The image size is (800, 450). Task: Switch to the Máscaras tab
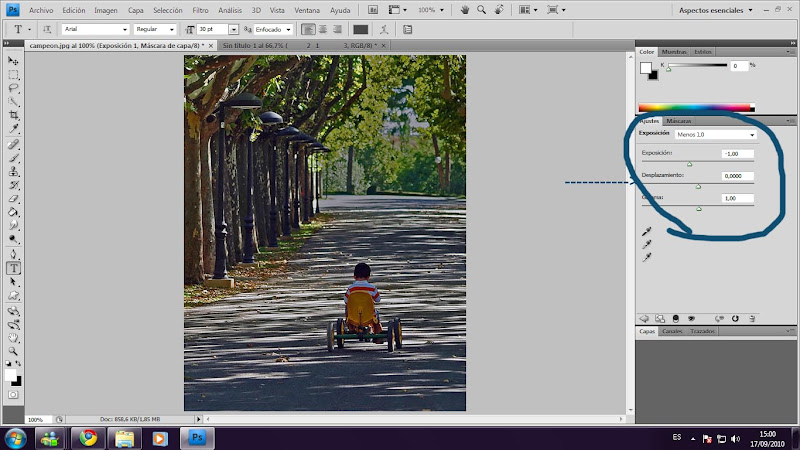679,121
